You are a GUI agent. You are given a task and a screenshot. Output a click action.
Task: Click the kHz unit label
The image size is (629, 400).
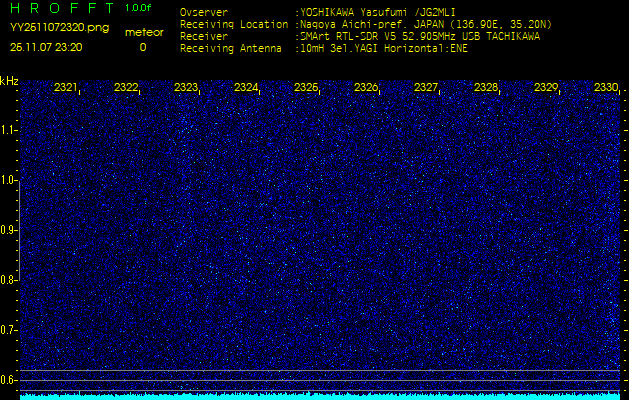coord(9,81)
